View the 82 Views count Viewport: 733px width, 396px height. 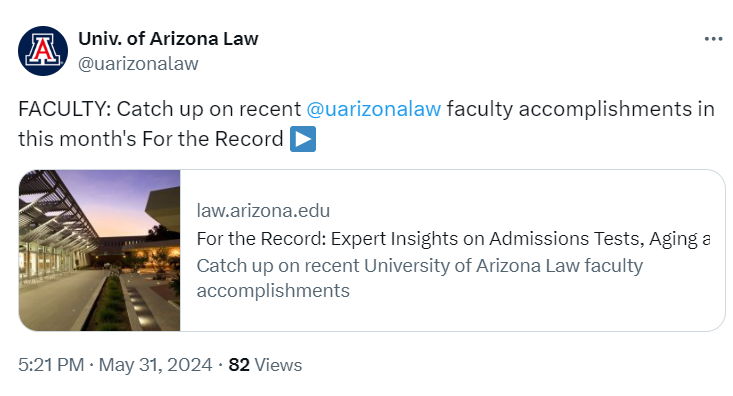coord(265,365)
